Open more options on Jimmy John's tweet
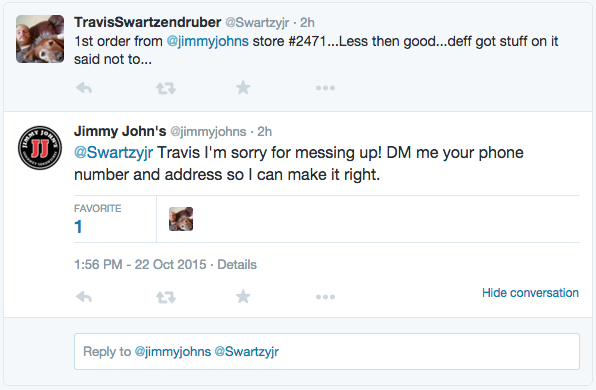This screenshot has height=390, width=596. [x=325, y=296]
